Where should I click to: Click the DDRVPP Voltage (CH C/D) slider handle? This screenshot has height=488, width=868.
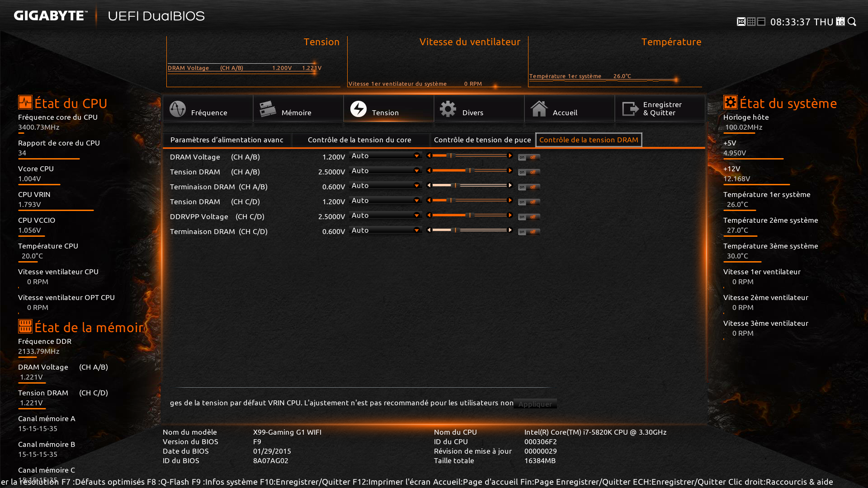point(470,215)
